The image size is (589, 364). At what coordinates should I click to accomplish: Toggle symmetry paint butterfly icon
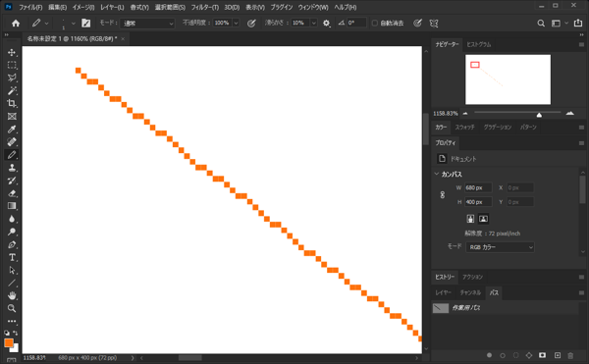[x=434, y=24]
